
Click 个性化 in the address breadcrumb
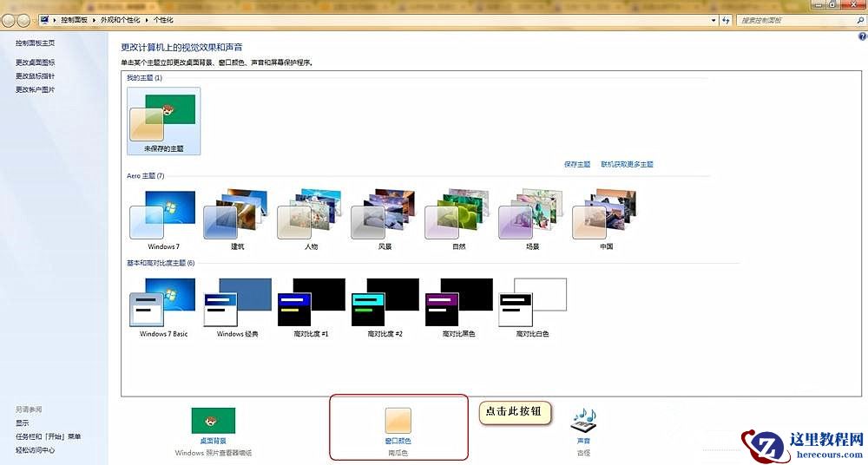click(163, 20)
